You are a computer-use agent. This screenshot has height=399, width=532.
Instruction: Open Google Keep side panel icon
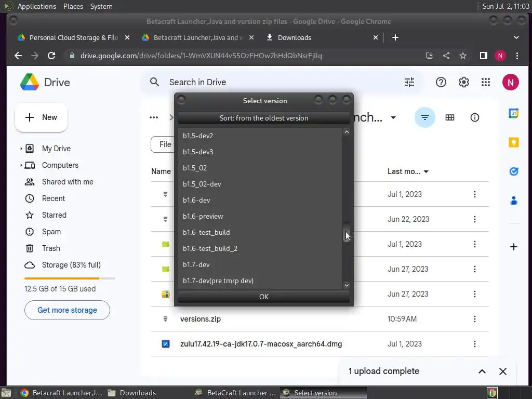(x=513, y=142)
